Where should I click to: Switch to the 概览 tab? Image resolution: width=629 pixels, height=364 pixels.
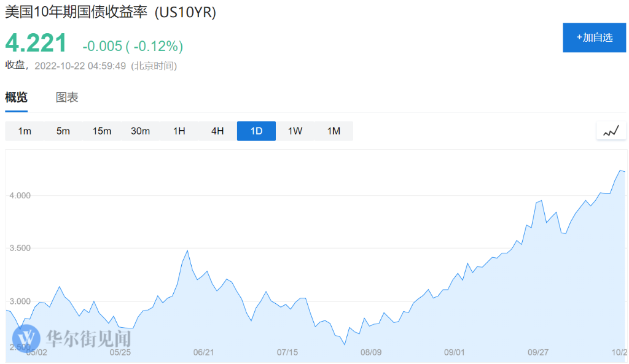(x=17, y=97)
